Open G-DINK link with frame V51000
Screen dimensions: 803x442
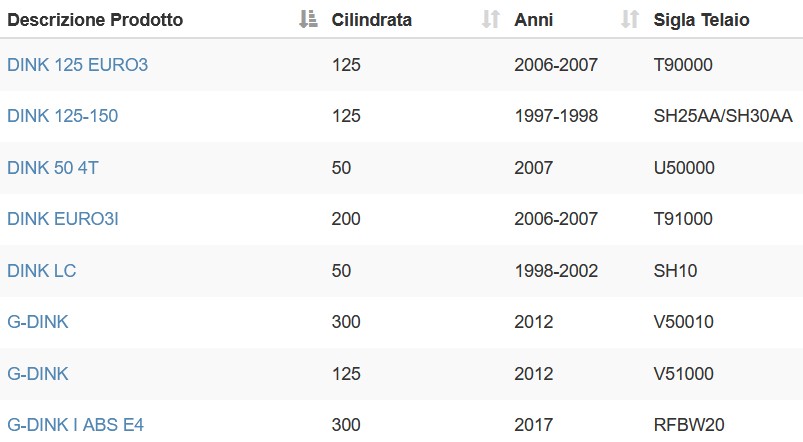38,374
